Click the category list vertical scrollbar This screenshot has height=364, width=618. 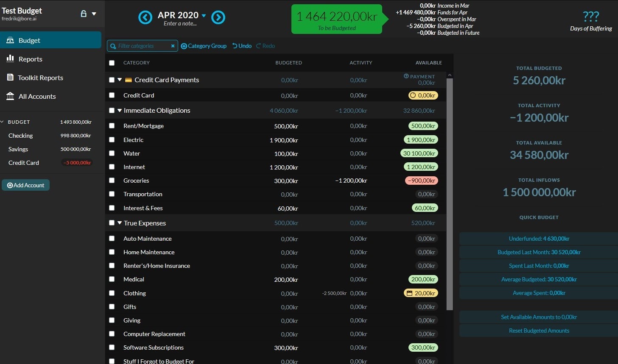tap(450, 191)
